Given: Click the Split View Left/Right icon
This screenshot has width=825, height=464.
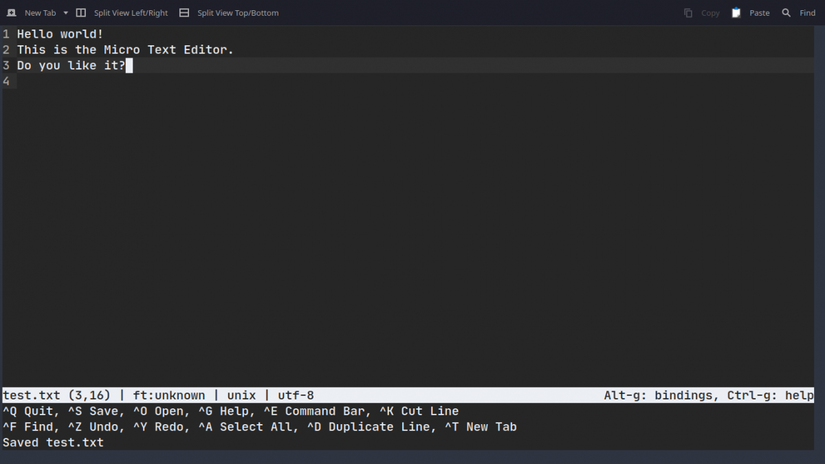Looking at the screenshot, I should coord(81,13).
